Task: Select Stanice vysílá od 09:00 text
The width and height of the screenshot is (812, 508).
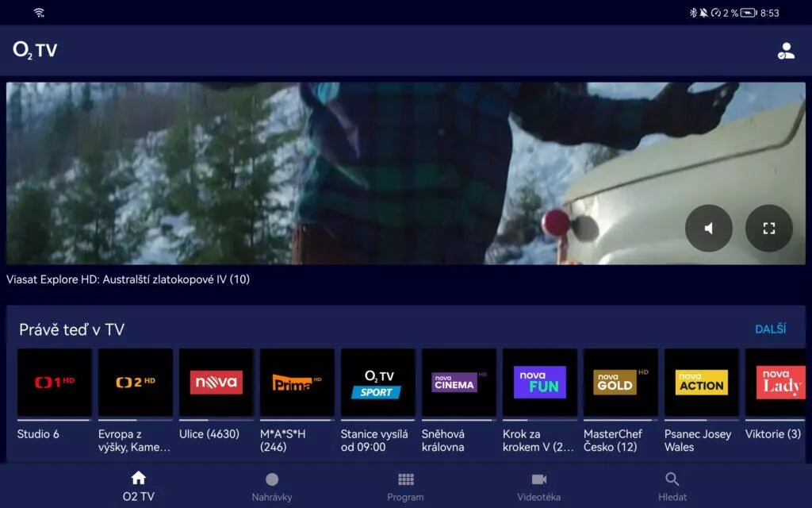Action: coord(374,441)
